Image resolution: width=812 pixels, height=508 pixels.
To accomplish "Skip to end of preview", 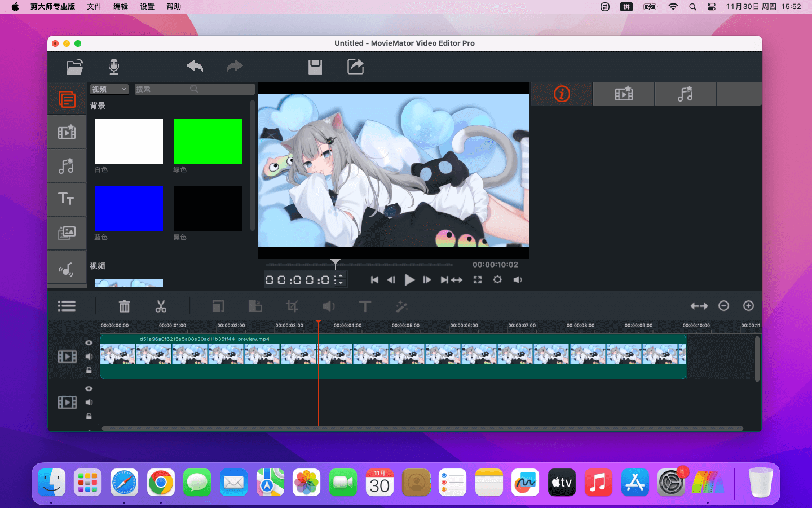I will (444, 280).
